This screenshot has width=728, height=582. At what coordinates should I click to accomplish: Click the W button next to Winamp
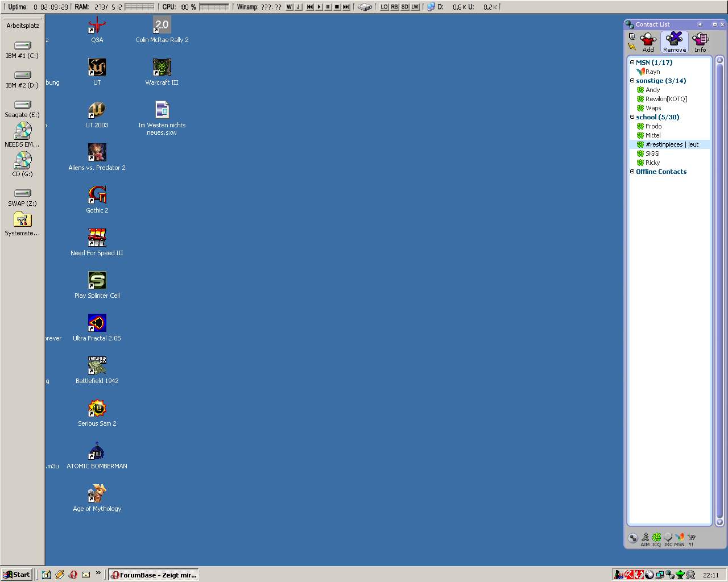pos(289,7)
